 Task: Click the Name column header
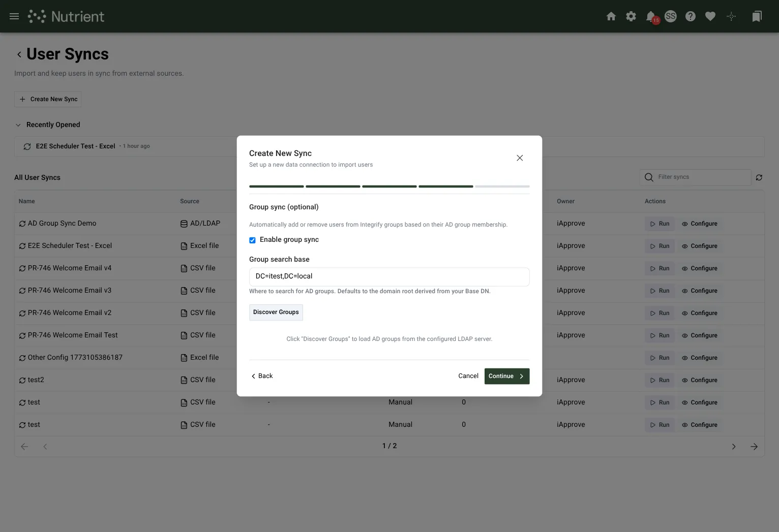[27, 201]
